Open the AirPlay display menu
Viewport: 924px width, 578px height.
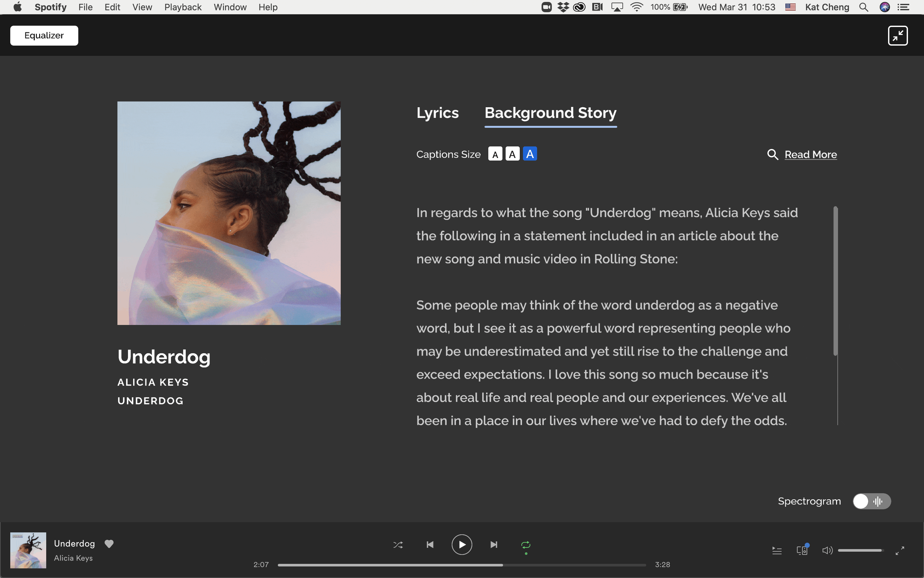(x=617, y=7)
